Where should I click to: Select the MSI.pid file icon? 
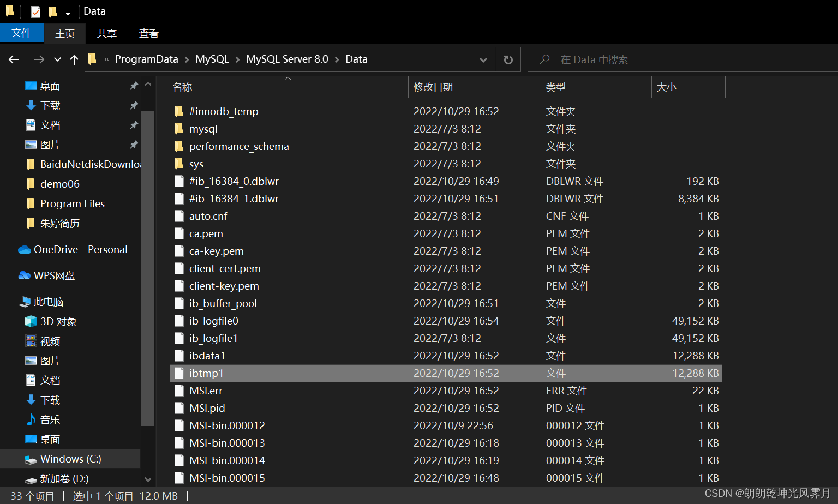pyautogui.click(x=179, y=408)
